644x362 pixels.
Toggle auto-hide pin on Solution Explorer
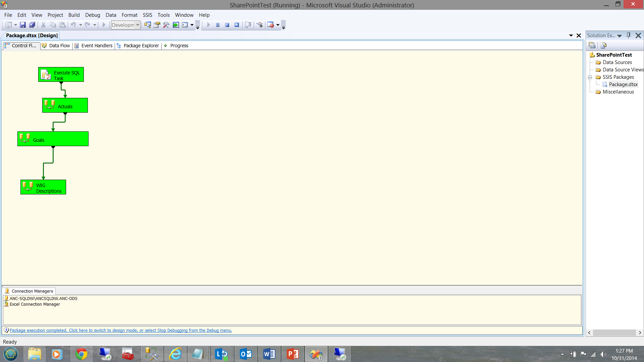(x=629, y=35)
